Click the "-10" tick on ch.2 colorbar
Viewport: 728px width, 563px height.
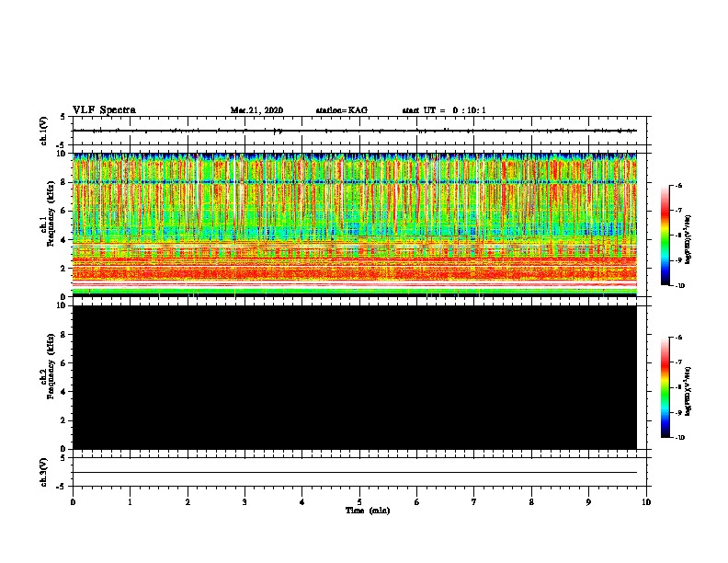679,438
